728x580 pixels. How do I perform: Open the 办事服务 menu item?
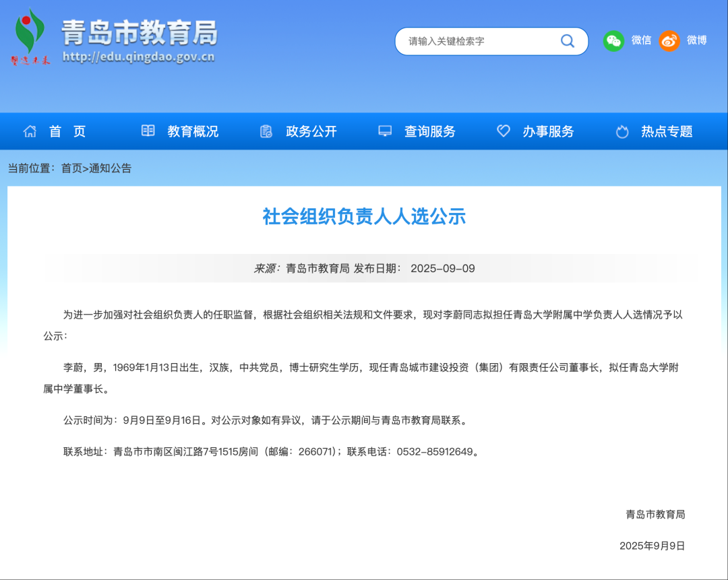pos(548,131)
